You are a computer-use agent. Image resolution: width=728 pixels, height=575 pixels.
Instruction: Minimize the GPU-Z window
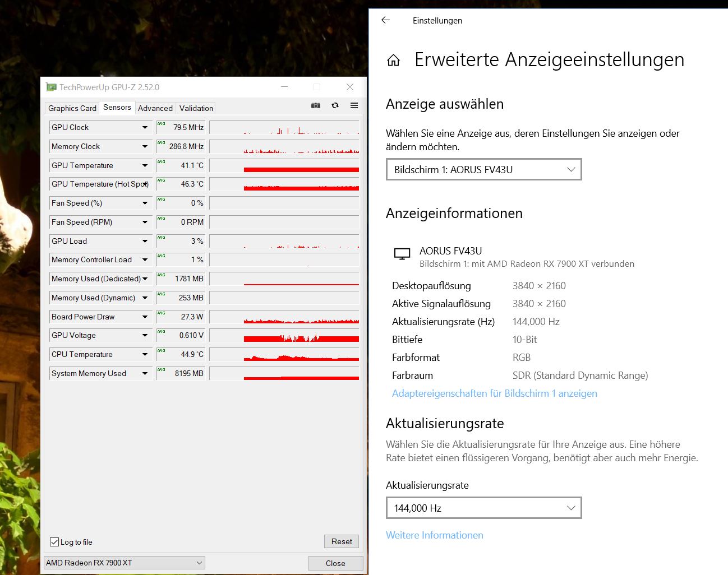284,87
